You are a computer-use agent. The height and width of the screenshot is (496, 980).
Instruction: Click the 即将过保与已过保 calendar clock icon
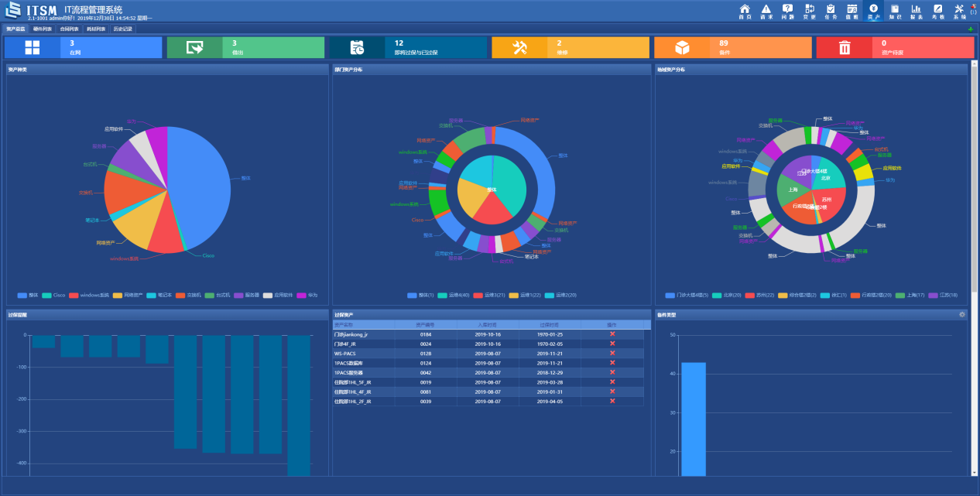click(357, 47)
